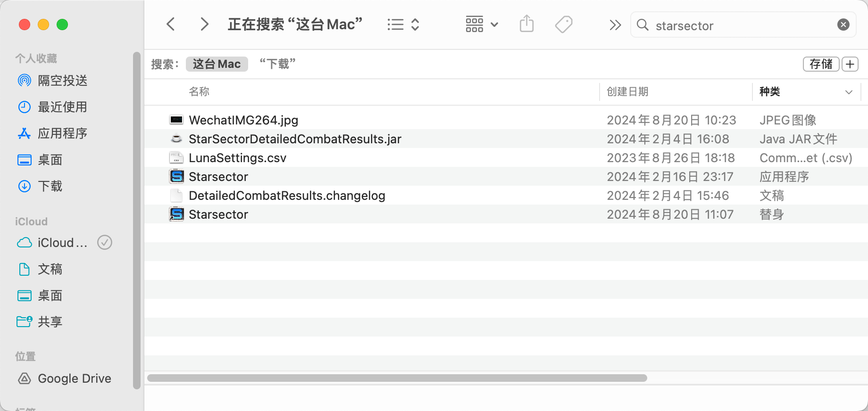The image size is (868, 411).
Task: Show more toolbar items with double chevron
Action: (615, 25)
